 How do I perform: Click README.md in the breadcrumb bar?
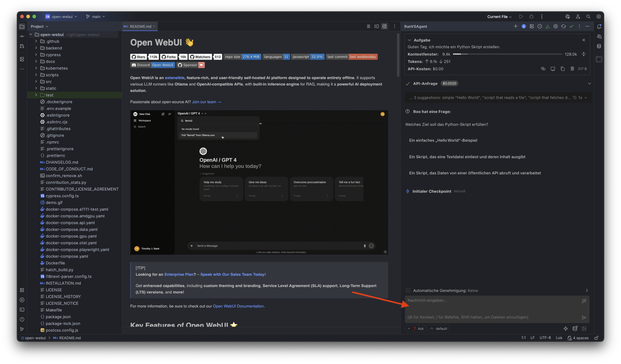[67, 338]
